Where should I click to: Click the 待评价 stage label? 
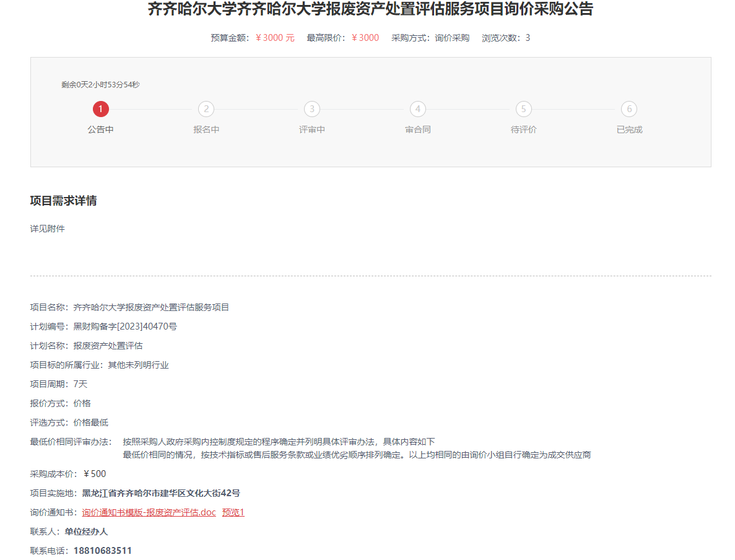tap(523, 130)
